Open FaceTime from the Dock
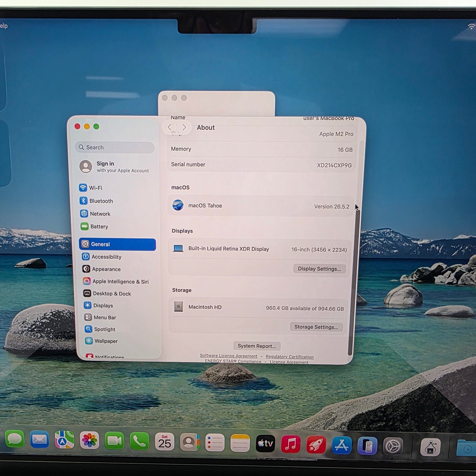 [114, 441]
